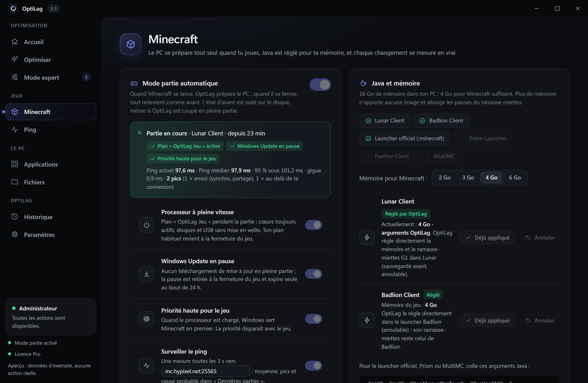
Task: Click the OptiLag logo icon
Action: 13,9
